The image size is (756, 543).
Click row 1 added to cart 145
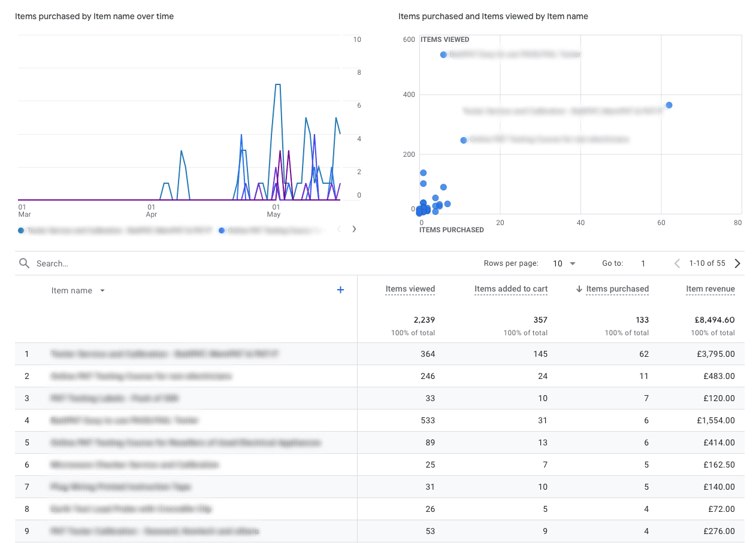pyautogui.click(x=540, y=354)
